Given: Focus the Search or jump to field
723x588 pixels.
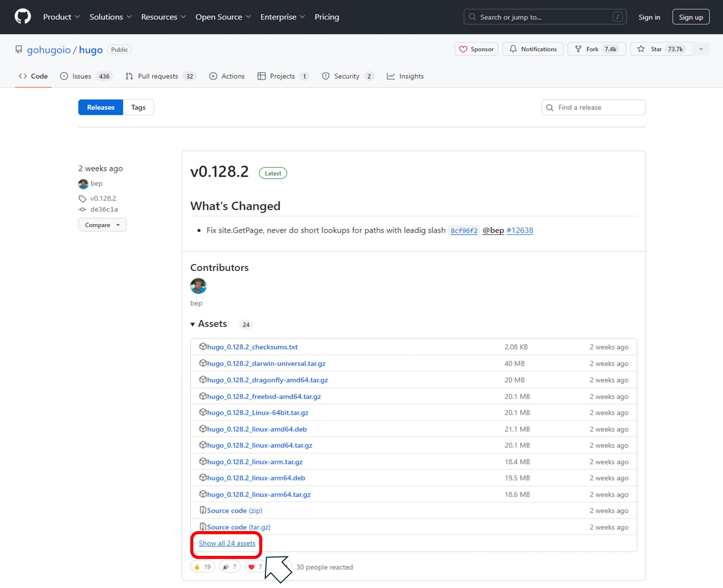Looking at the screenshot, I should [x=545, y=17].
